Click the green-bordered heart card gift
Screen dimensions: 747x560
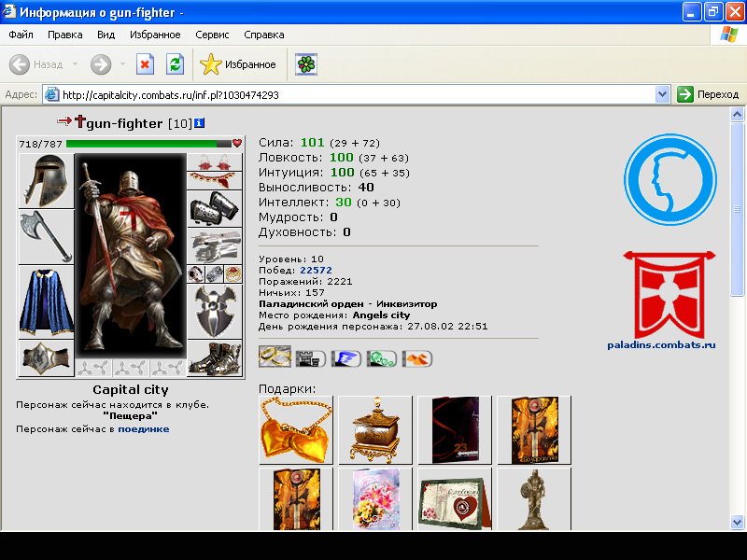[455, 499]
